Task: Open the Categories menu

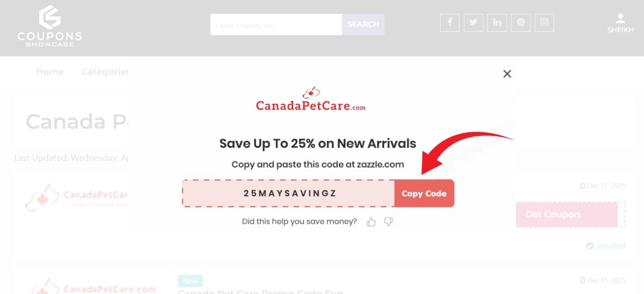Action: point(105,71)
